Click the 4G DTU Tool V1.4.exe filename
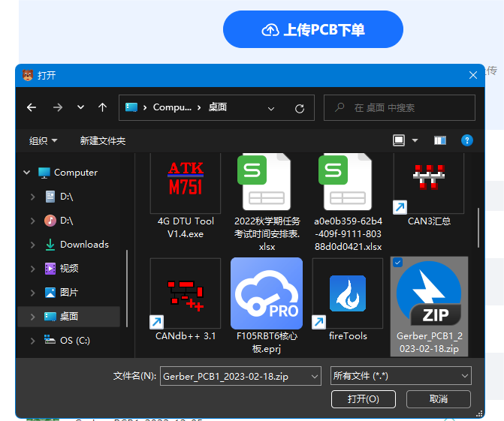504x421 pixels. point(186,227)
